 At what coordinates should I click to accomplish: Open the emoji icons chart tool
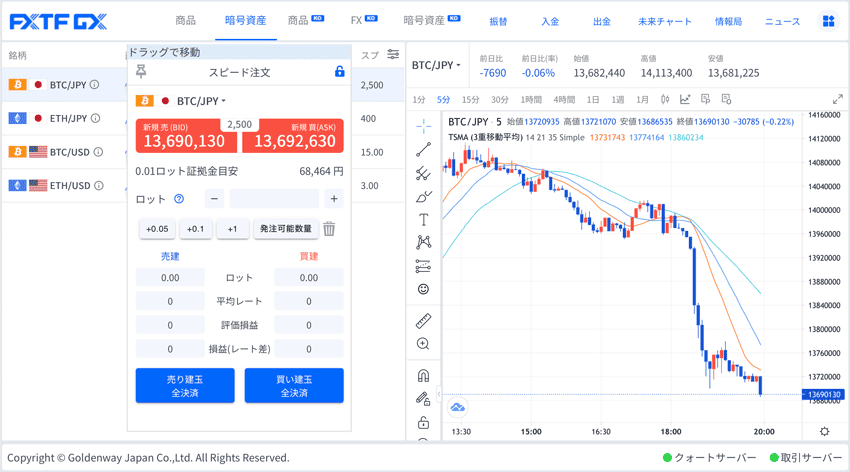(423, 289)
